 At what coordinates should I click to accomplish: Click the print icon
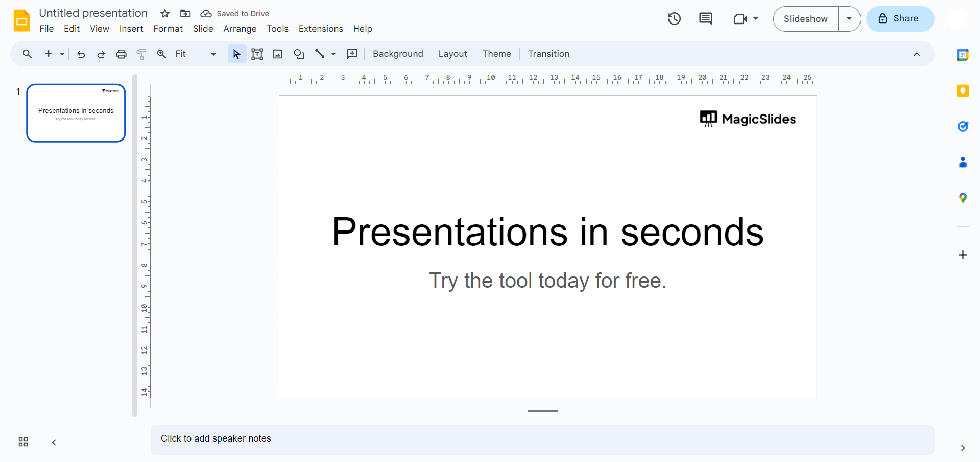tap(121, 54)
